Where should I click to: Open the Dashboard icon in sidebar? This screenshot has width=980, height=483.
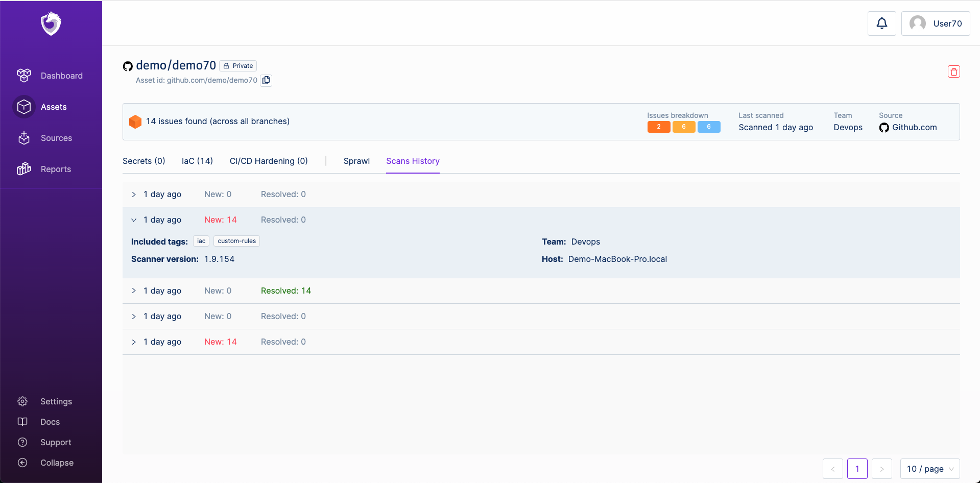24,76
